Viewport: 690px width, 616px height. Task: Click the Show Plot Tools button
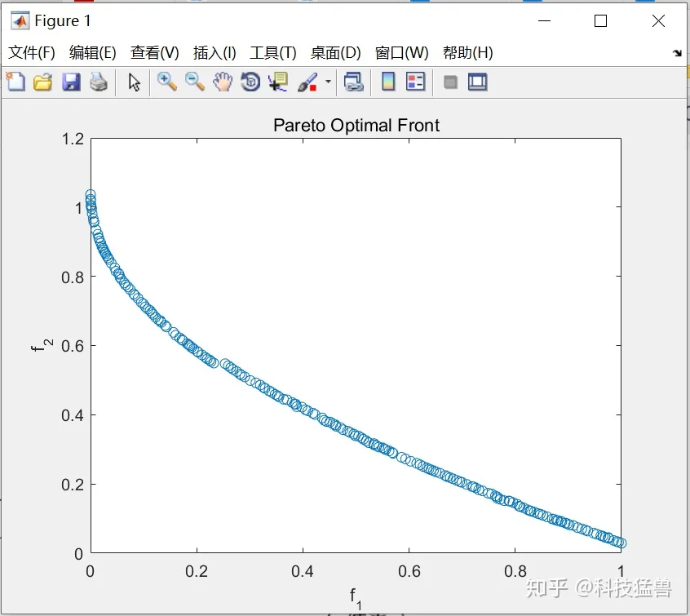click(x=477, y=82)
